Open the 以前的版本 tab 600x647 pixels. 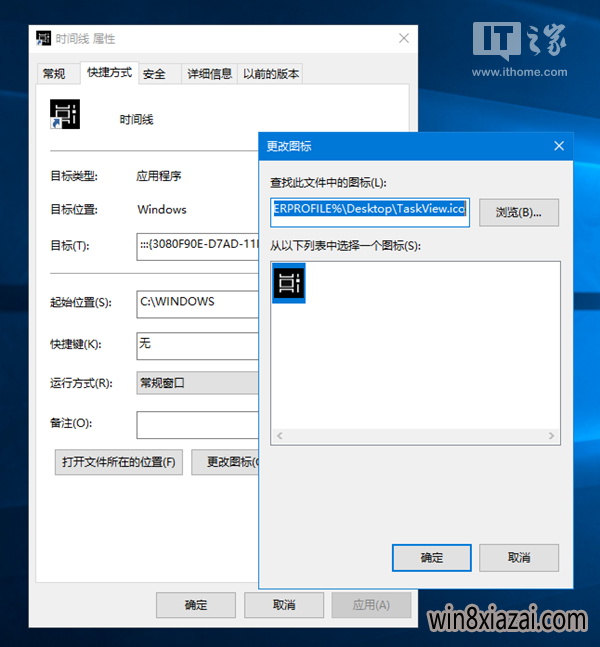(271, 74)
